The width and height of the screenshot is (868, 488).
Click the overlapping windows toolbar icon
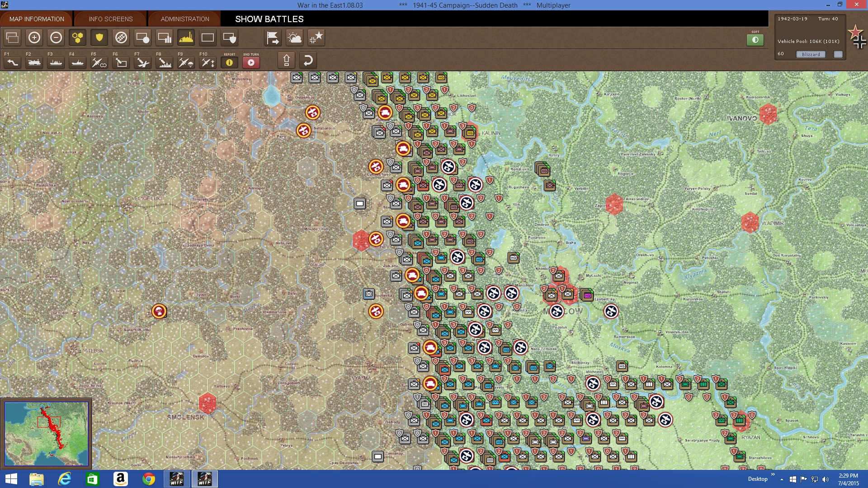coord(13,38)
